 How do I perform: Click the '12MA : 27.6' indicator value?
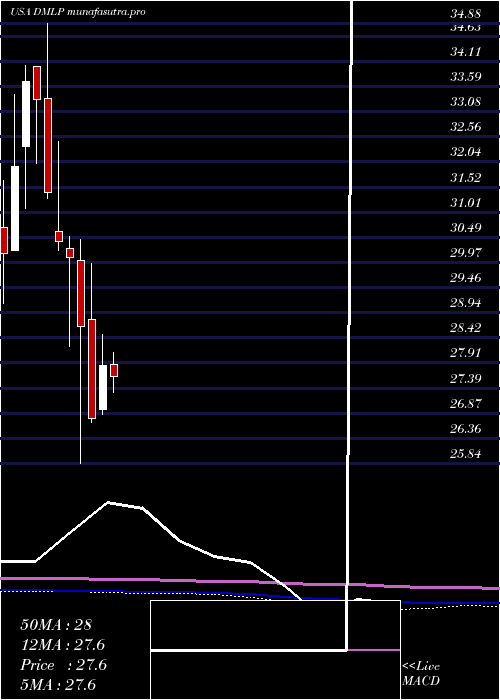pyautogui.click(x=63, y=645)
